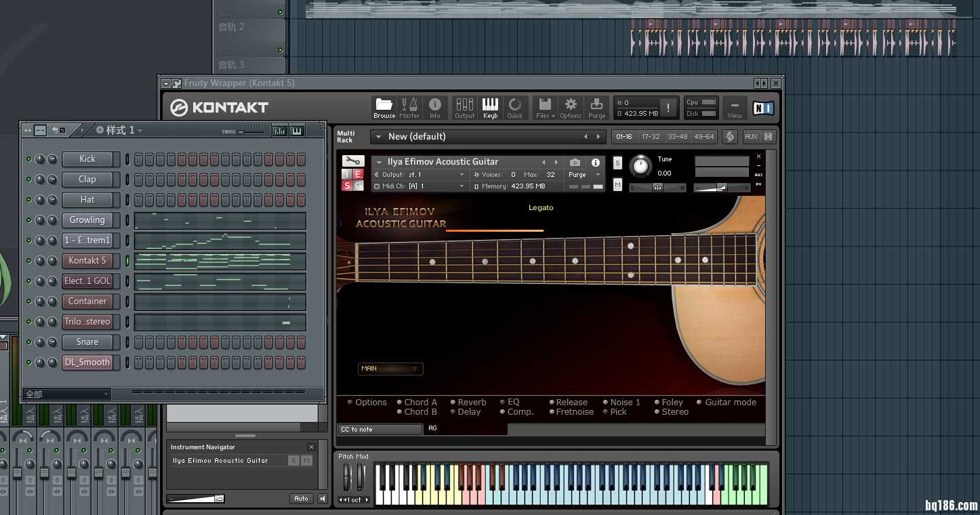Mute the Kick channel green LED
Viewport: 980px width, 515px height.
click(x=28, y=159)
